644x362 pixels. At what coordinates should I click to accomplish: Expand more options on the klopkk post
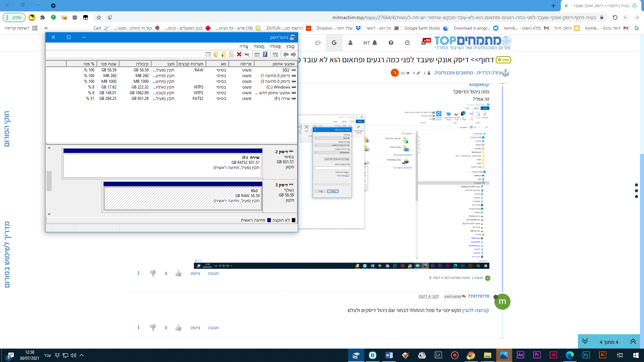pyautogui.click(x=139, y=273)
